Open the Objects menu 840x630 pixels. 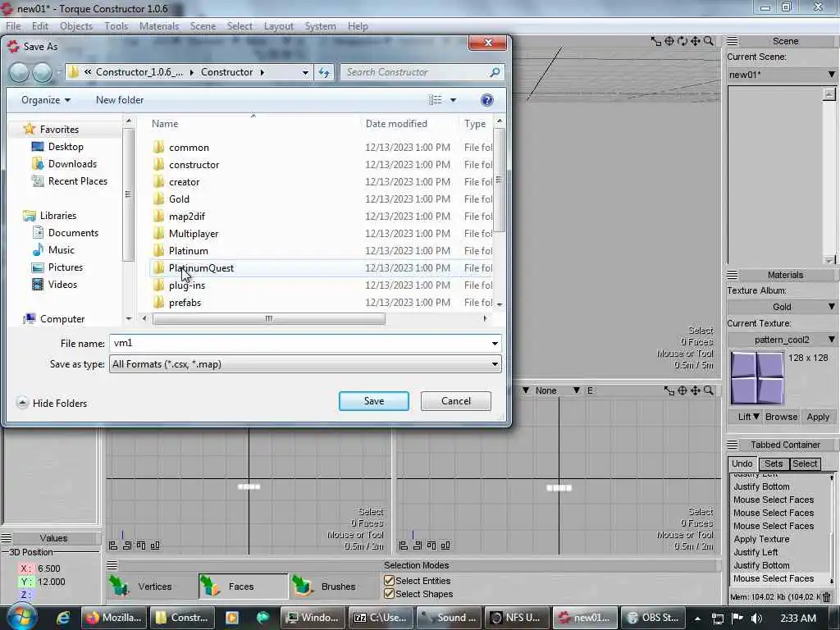tap(76, 26)
